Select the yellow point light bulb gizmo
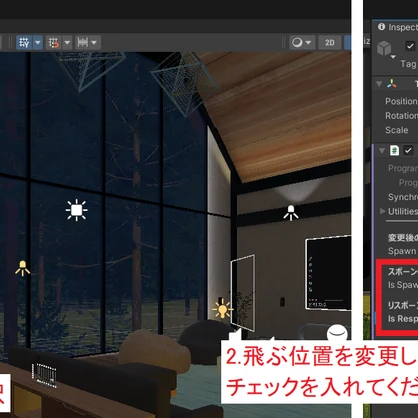Image resolution: width=418 pixels, height=418 pixels. (x=222, y=309)
